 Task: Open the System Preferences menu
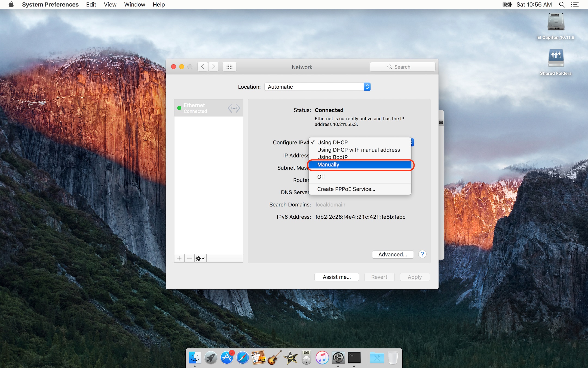click(x=50, y=4)
